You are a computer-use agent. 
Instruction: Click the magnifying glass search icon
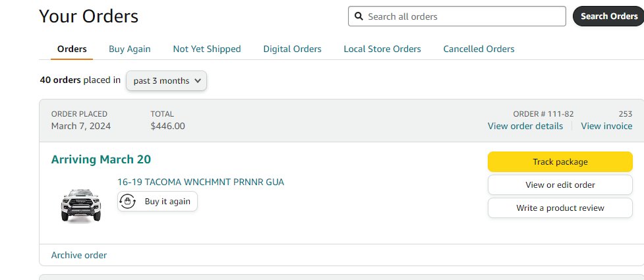click(x=359, y=16)
